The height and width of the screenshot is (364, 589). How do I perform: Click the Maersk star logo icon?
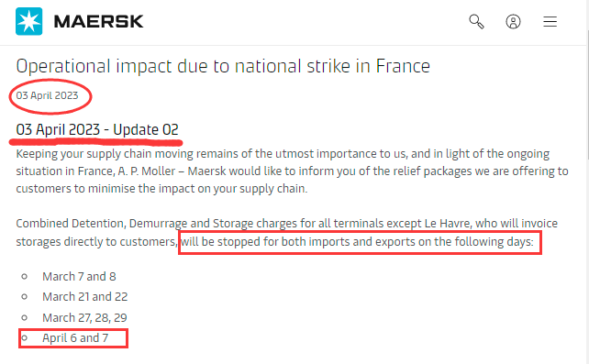tap(29, 21)
